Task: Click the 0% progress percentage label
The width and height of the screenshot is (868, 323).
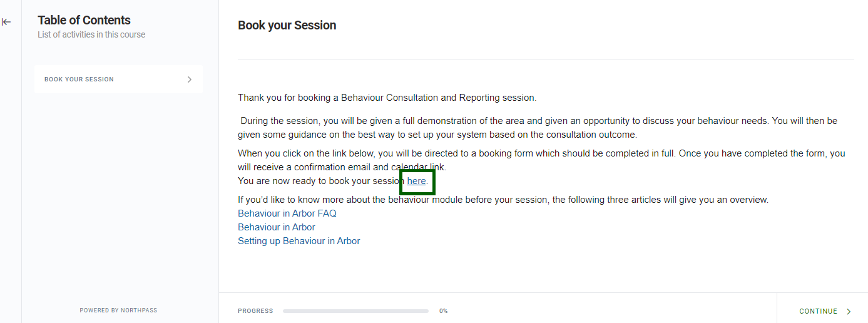Action: tap(443, 311)
